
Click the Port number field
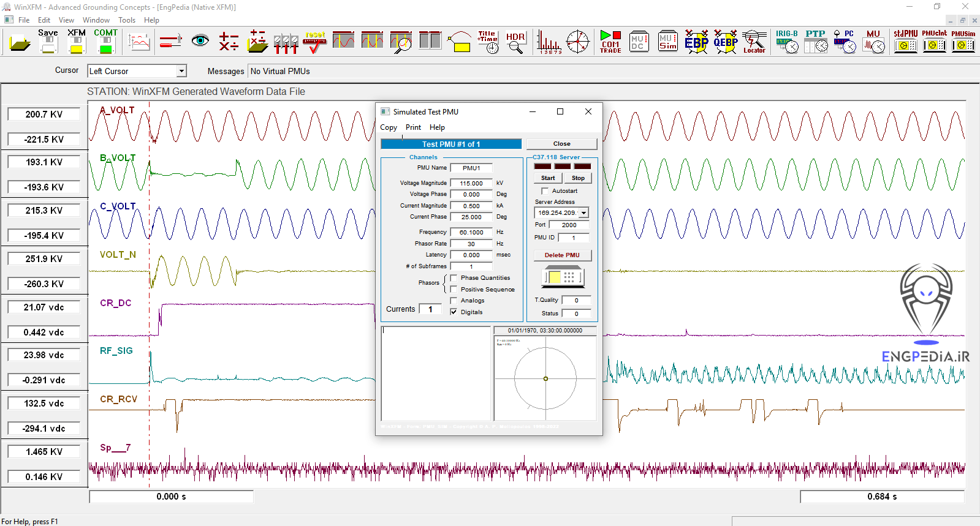(569, 225)
